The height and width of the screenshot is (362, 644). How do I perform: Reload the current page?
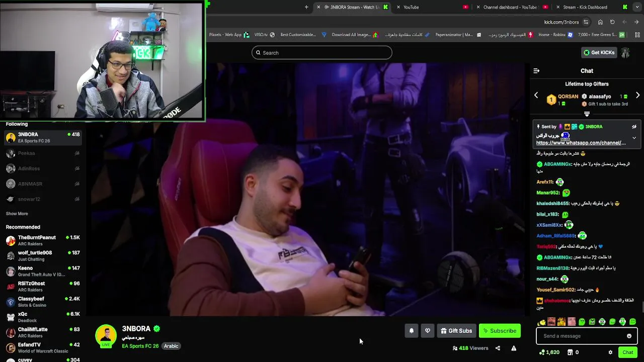[612, 22]
